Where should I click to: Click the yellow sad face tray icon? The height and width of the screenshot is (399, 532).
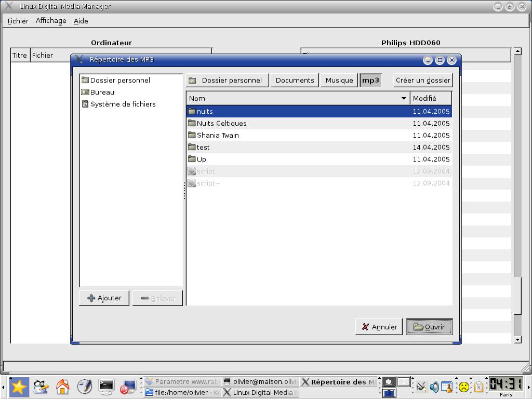(x=463, y=387)
